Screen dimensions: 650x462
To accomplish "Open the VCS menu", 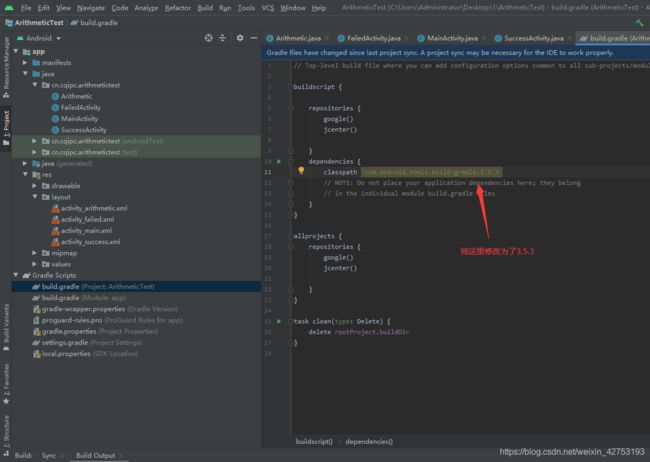I will pyautogui.click(x=268, y=8).
